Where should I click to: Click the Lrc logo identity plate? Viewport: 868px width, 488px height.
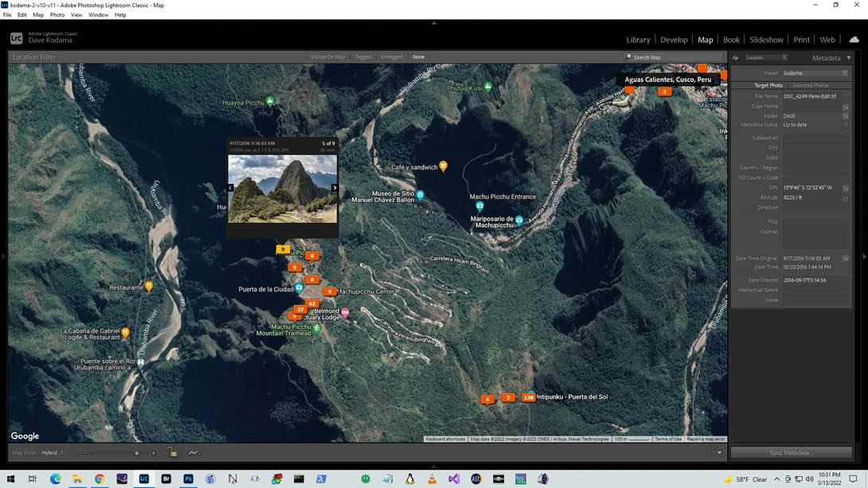point(16,37)
